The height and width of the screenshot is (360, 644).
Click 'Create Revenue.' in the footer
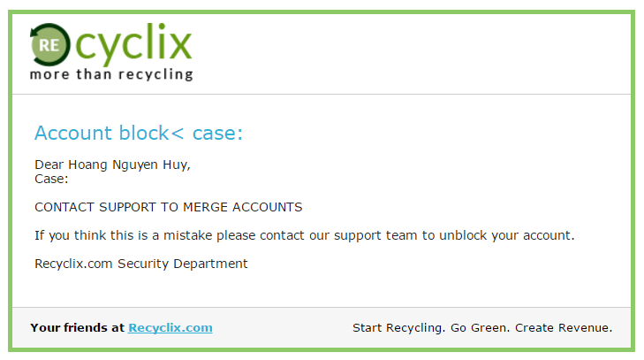(x=564, y=327)
